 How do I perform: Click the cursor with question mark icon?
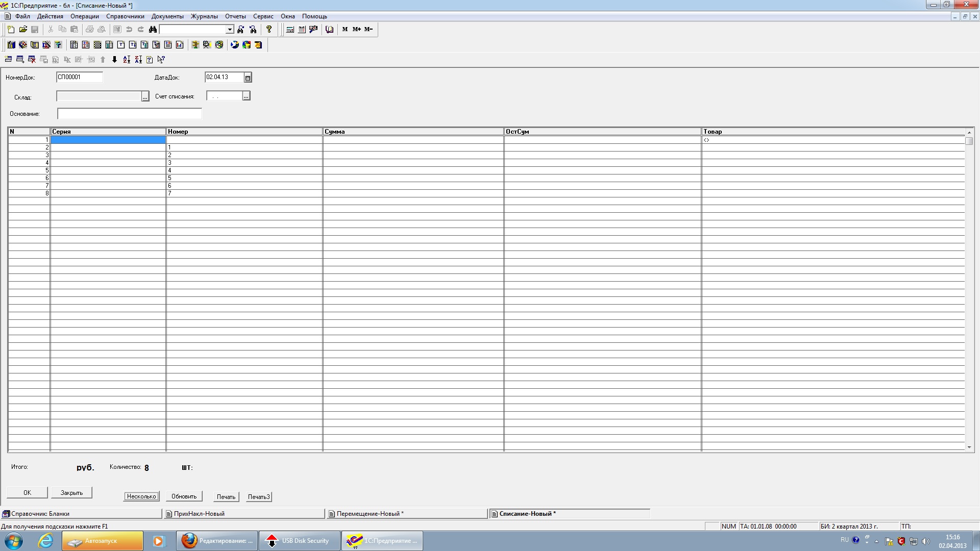coord(161,60)
